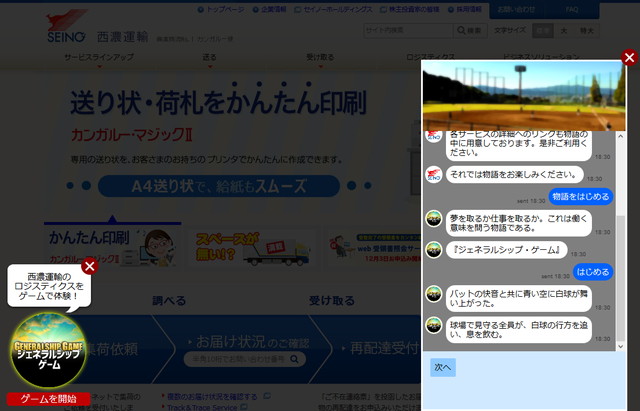The image size is (640, 411).
Task: Click the お届け状況のご確認 heading
Action: [252, 342]
